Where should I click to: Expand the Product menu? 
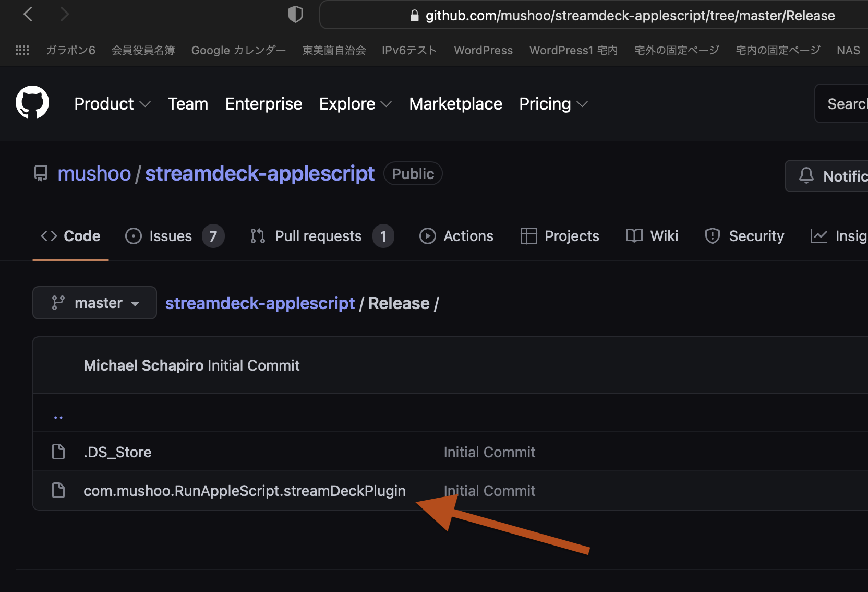[112, 104]
